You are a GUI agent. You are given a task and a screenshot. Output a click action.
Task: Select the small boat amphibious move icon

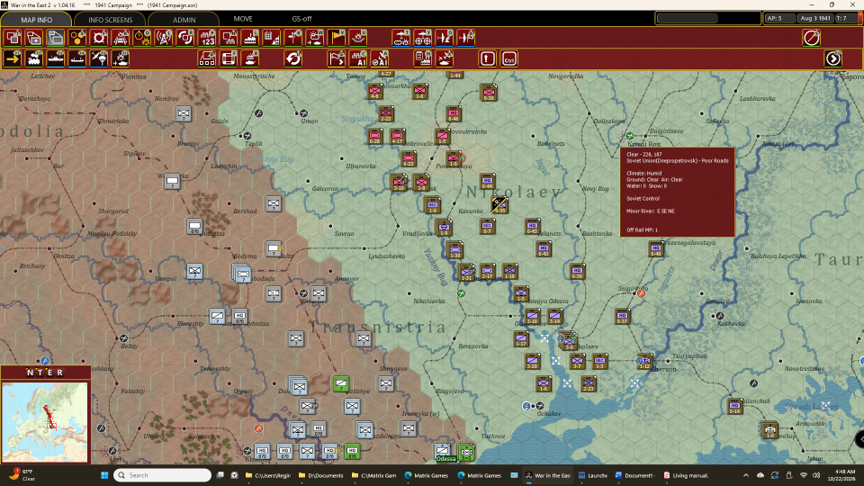pyautogui.click(x=77, y=58)
